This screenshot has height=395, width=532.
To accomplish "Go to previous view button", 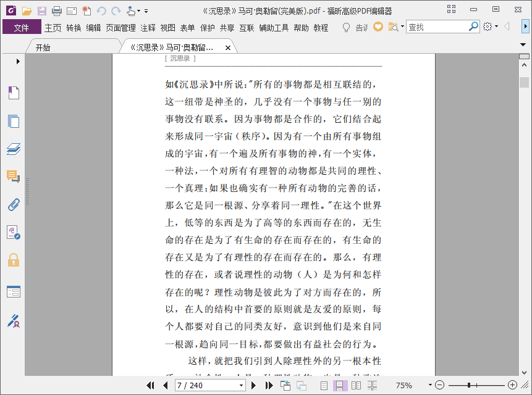I will coord(285,385).
